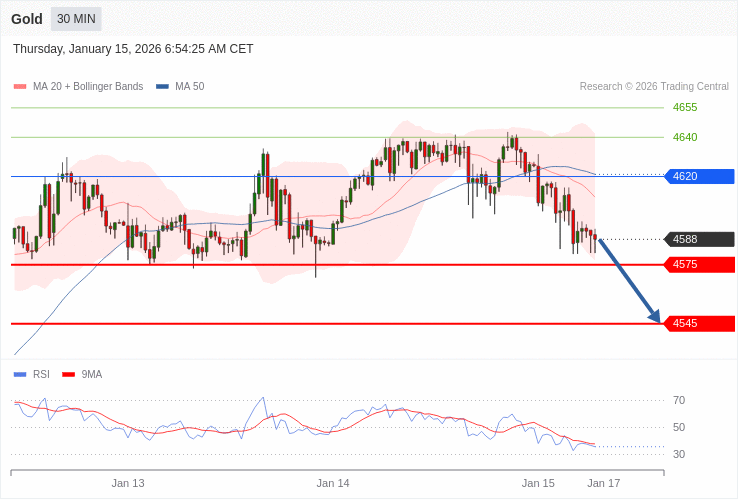This screenshot has height=500, width=738.
Task: Click the Research © 2026 Trading Central credit
Action: (x=654, y=87)
